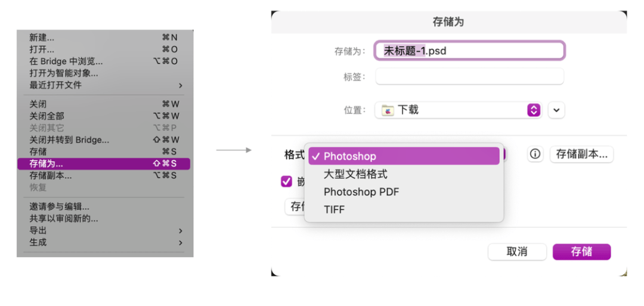644x306 pixels.
Task: Select 新建... from the file menu
Action: pyautogui.click(x=105, y=38)
